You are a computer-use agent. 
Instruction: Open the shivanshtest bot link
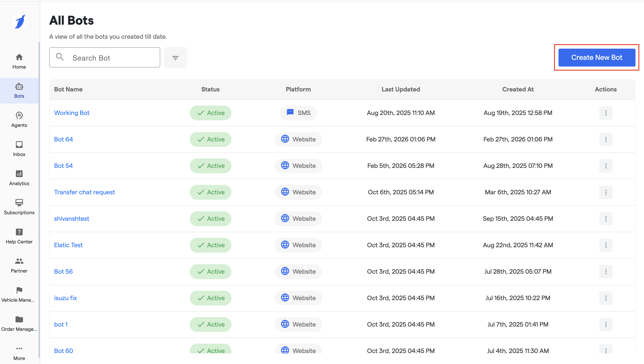tap(72, 219)
